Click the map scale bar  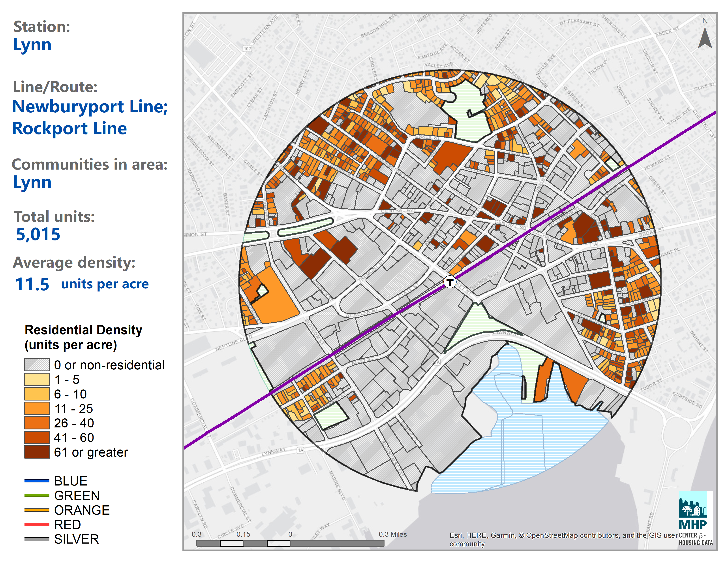tap(290, 543)
